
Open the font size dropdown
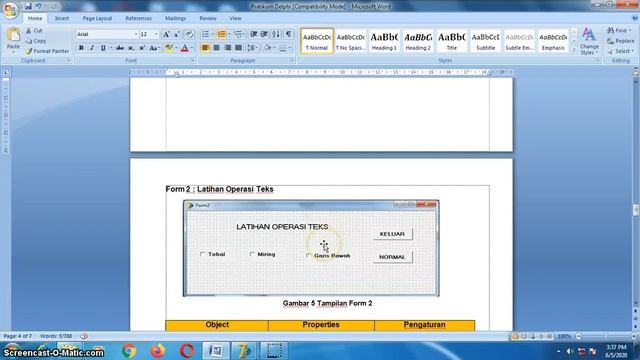pyautogui.click(x=156, y=34)
